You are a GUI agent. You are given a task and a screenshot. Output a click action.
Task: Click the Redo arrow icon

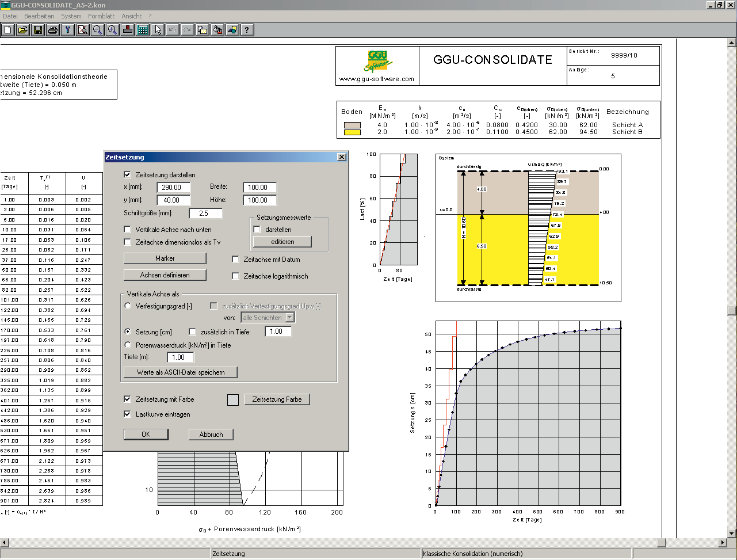[x=187, y=30]
